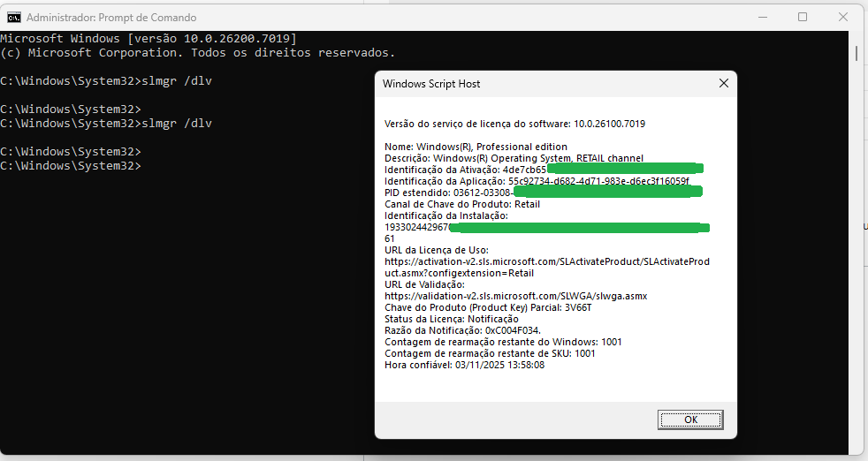Image resolution: width=868 pixels, height=461 pixels.
Task: Maximize the Prompt de Comando window
Action: [x=802, y=17]
